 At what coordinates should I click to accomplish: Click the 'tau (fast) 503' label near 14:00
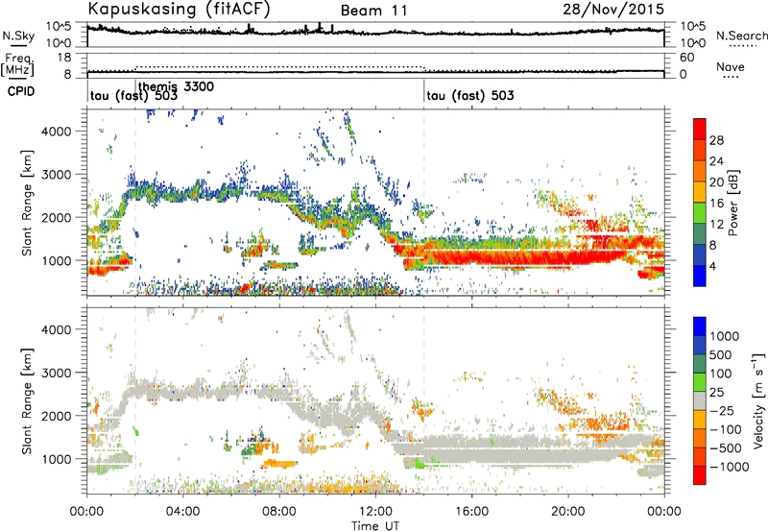(x=470, y=95)
